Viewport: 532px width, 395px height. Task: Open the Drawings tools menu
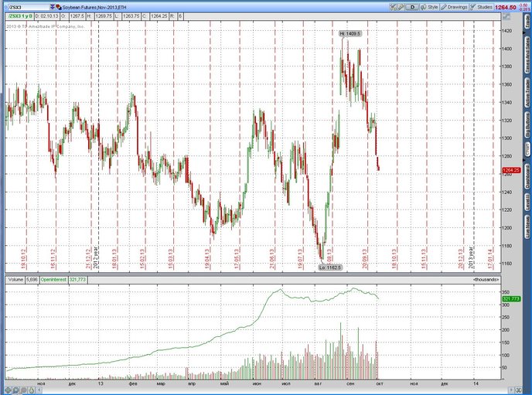pos(453,6)
